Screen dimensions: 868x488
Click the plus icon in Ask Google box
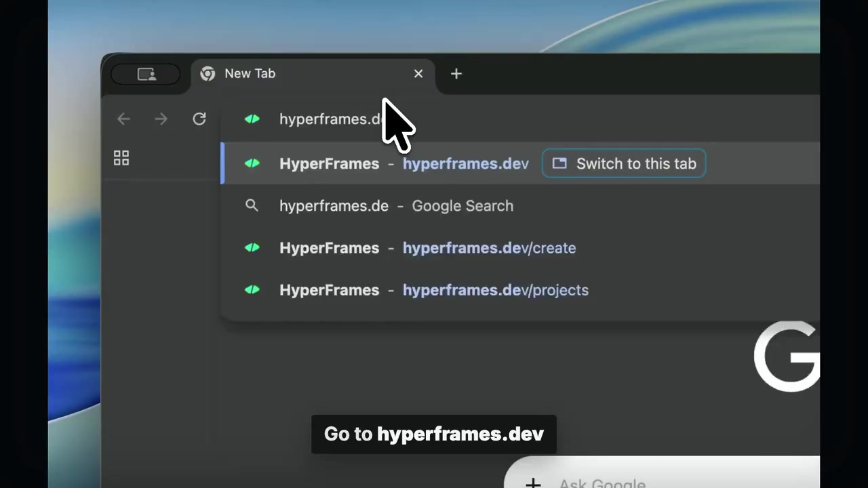point(534,484)
